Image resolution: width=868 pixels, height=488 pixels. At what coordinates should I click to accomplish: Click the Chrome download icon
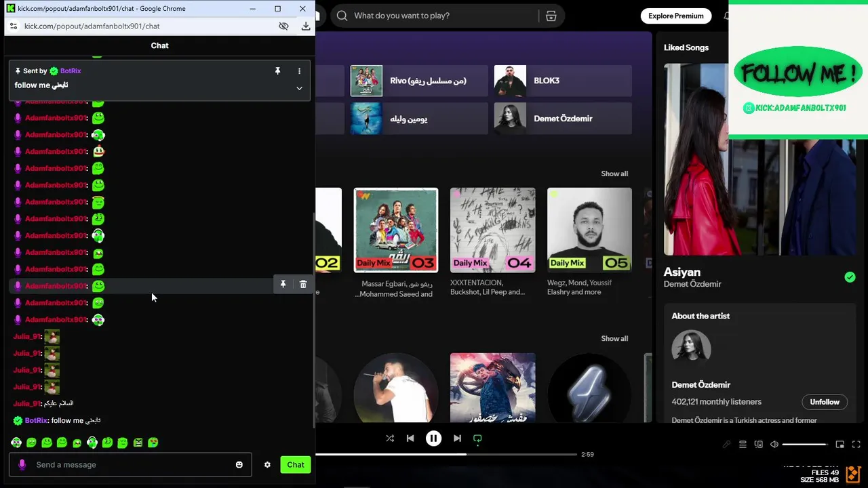pyautogui.click(x=306, y=26)
